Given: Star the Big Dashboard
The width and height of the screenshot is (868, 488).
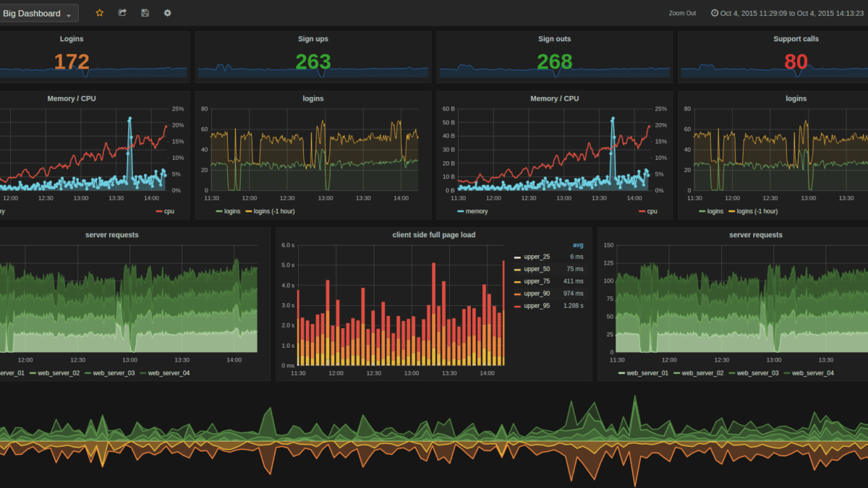Looking at the screenshot, I should pos(99,12).
